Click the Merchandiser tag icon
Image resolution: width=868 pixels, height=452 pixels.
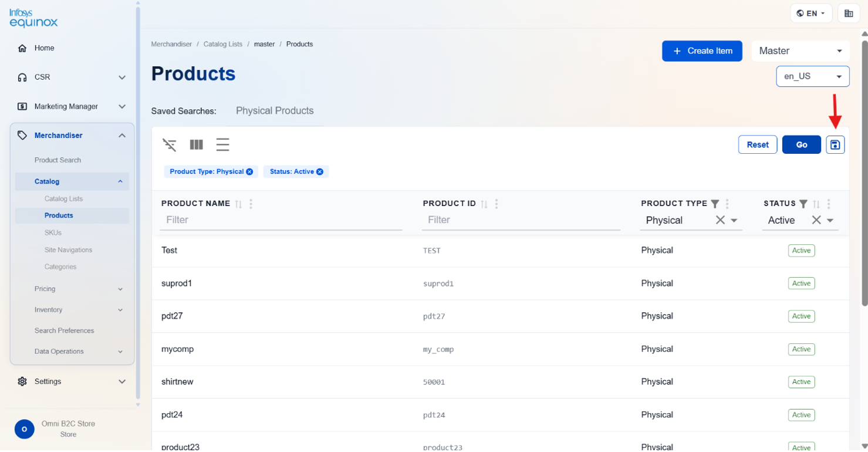22,136
